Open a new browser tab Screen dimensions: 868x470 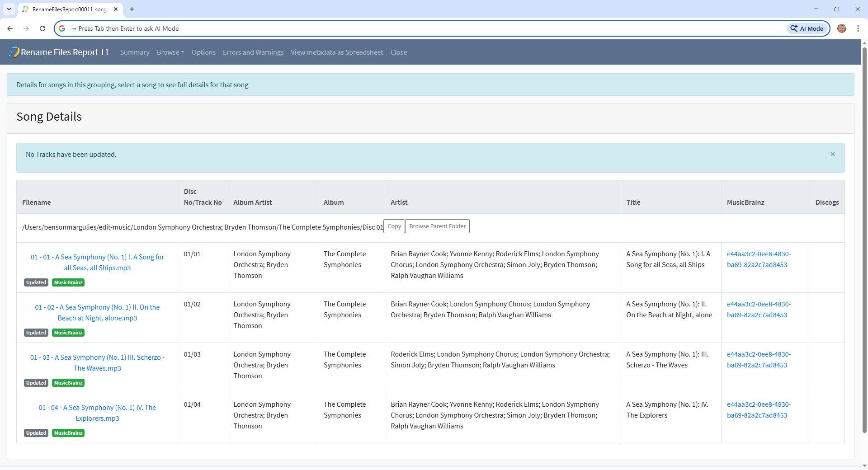tap(132, 9)
